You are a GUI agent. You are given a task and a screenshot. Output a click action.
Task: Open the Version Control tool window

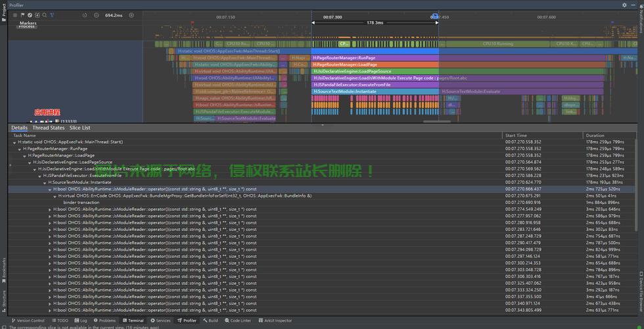pyautogui.click(x=28, y=320)
